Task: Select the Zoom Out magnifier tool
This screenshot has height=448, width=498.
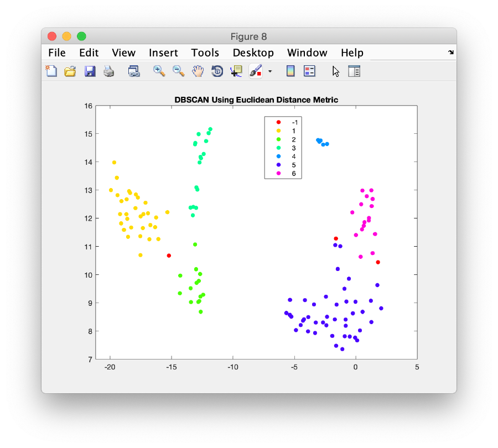Action: [178, 71]
